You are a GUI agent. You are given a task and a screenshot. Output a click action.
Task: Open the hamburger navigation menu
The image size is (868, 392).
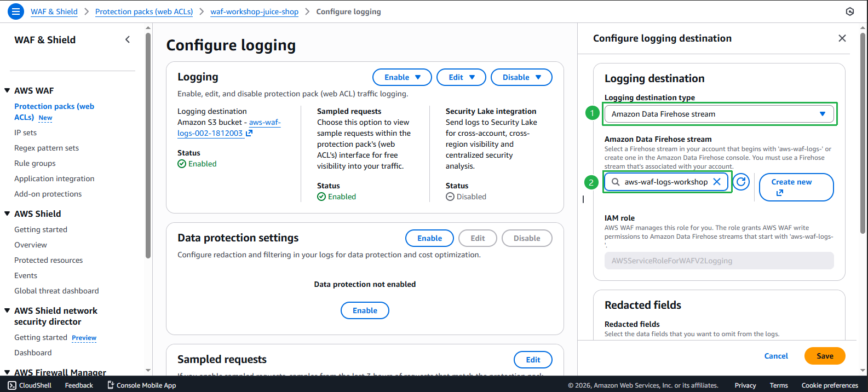(x=15, y=11)
